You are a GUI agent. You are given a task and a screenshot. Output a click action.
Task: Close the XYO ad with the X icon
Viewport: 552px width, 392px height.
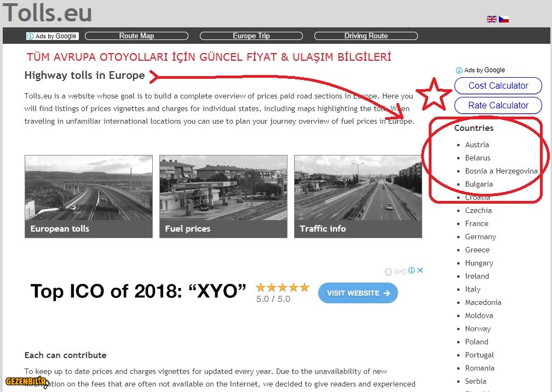point(420,270)
